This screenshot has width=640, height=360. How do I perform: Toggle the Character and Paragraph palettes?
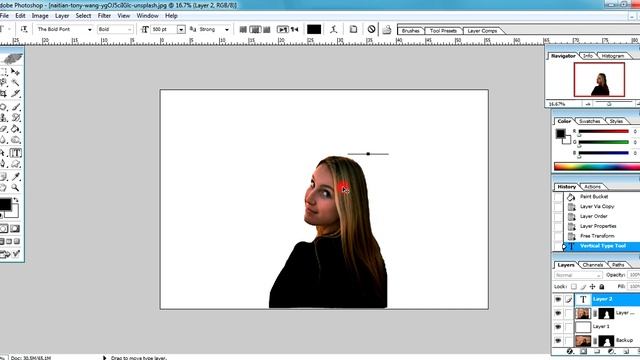click(x=353, y=29)
